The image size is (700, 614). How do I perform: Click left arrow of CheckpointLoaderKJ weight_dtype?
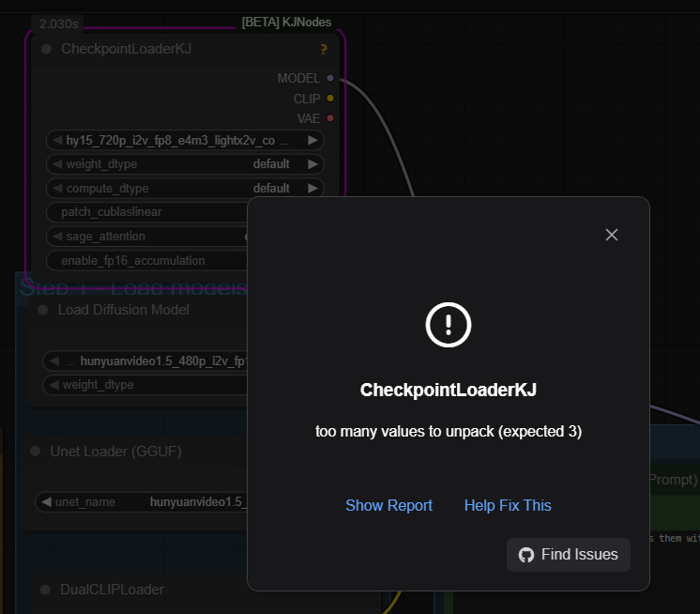point(57,164)
